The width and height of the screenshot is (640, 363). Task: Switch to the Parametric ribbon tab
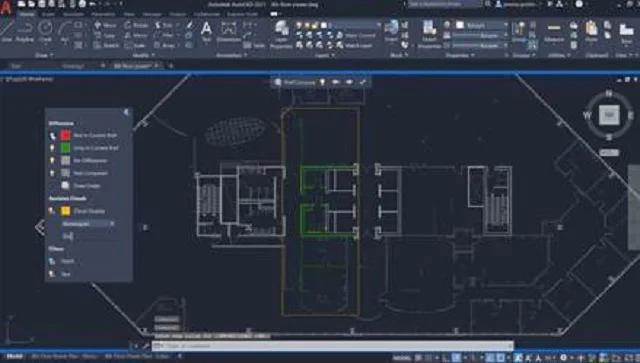(103, 14)
